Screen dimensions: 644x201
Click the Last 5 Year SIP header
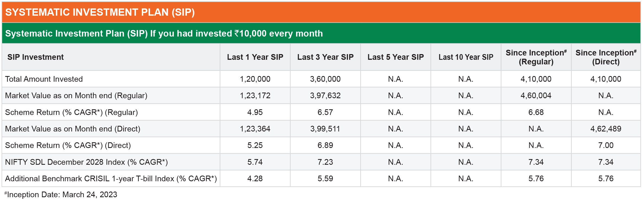396,57
